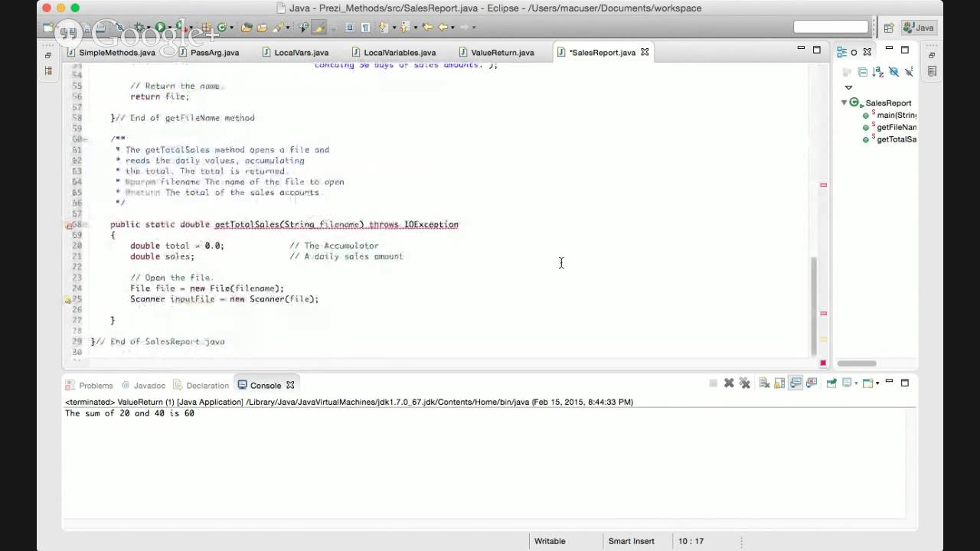Click warning marker on line 75 gutter
The width and height of the screenshot is (980, 551).
tap(68, 300)
